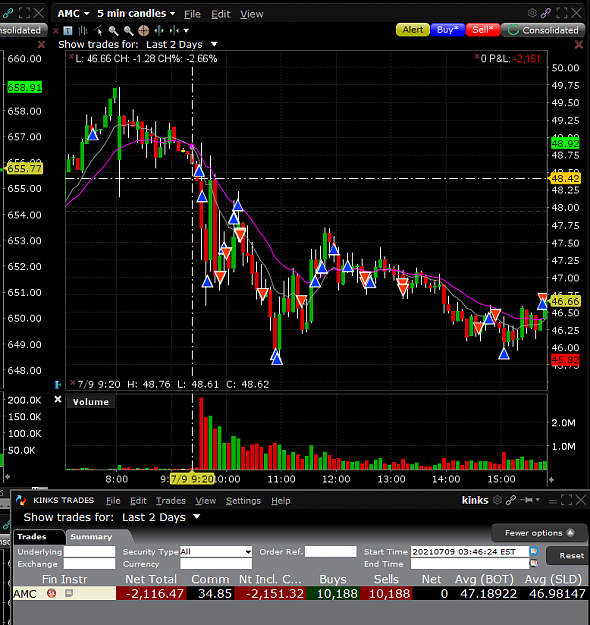
Task: Click the Order Ref. input field
Action: click(330, 552)
